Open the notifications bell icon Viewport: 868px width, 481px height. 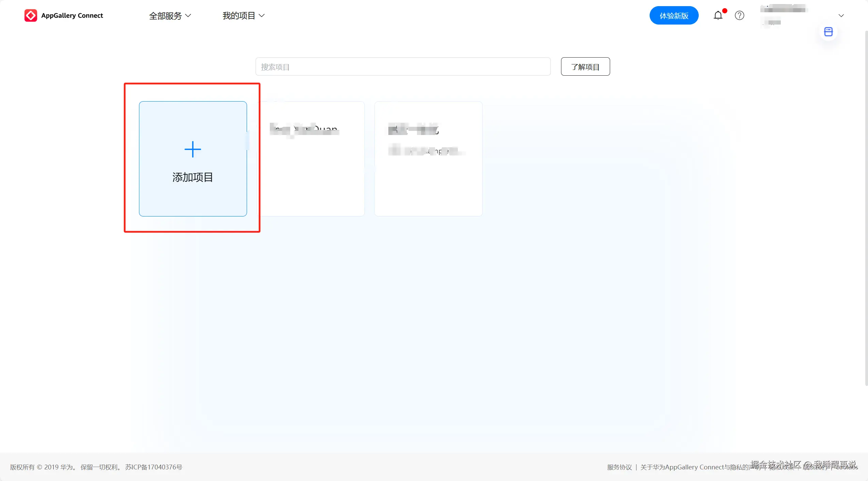click(x=718, y=16)
